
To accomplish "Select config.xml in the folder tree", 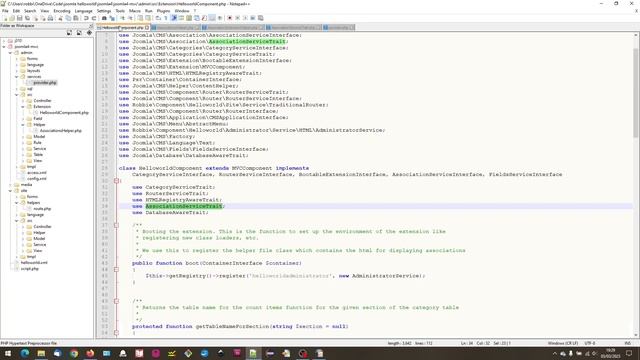I will point(37,178).
